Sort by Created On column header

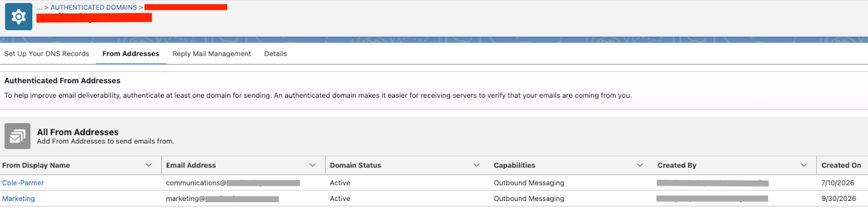pyautogui.click(x=841, y=165)
